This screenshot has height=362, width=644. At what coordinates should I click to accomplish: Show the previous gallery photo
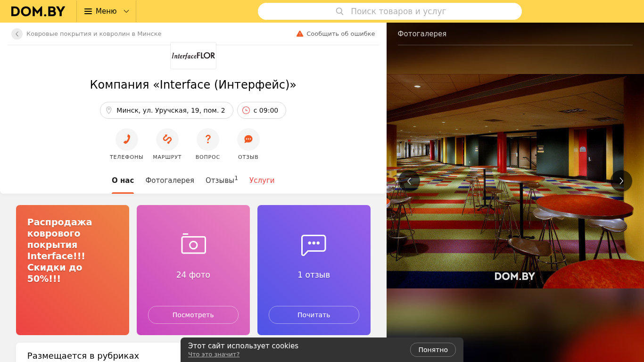pyautogui.click(x=409, y=181)
